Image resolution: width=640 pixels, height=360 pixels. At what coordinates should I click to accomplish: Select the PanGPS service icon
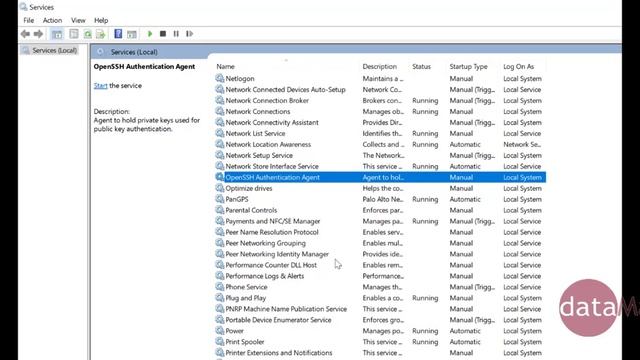point(220,199)
